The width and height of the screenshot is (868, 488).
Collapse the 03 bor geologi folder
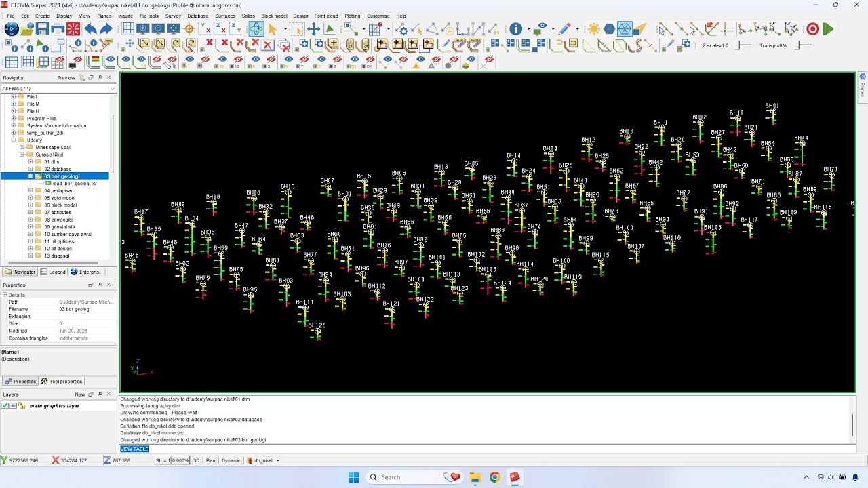(31, 176)
